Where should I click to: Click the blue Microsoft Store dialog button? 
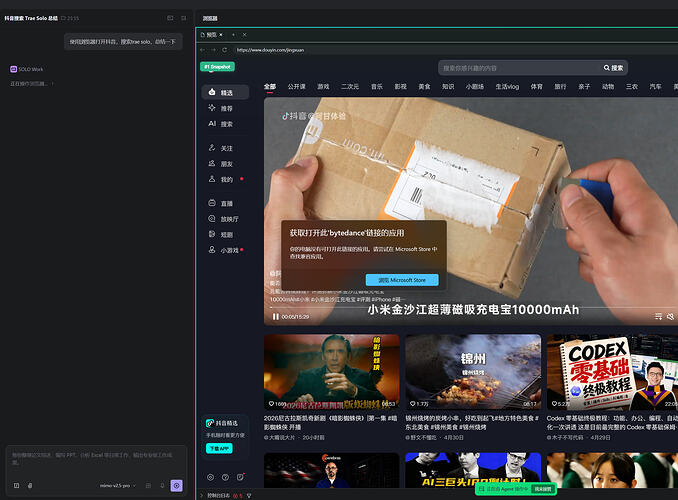pyautogui.click(x=402, y=280)
